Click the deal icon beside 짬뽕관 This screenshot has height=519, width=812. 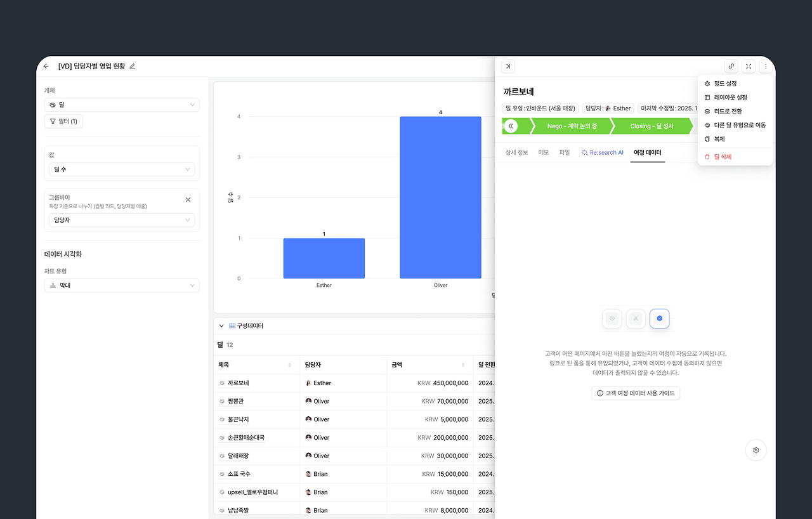click(x=222, y=401)
